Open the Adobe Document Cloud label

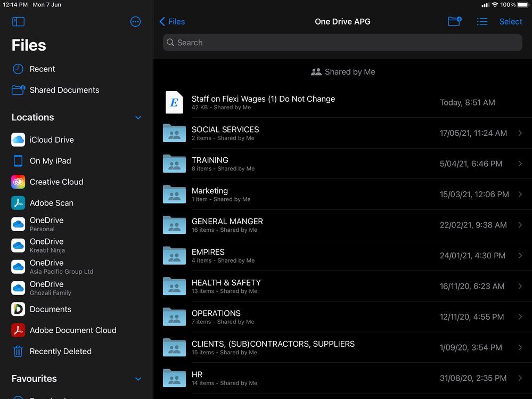(x=73, y=330)
